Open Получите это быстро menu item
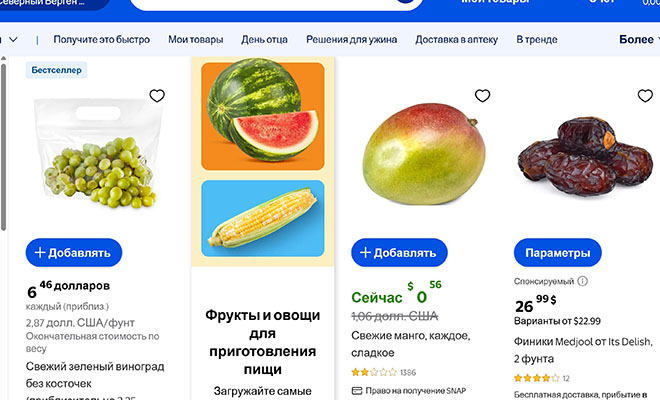Image resolution: width=660 pixels, height=400 pixels. point(101,40)
